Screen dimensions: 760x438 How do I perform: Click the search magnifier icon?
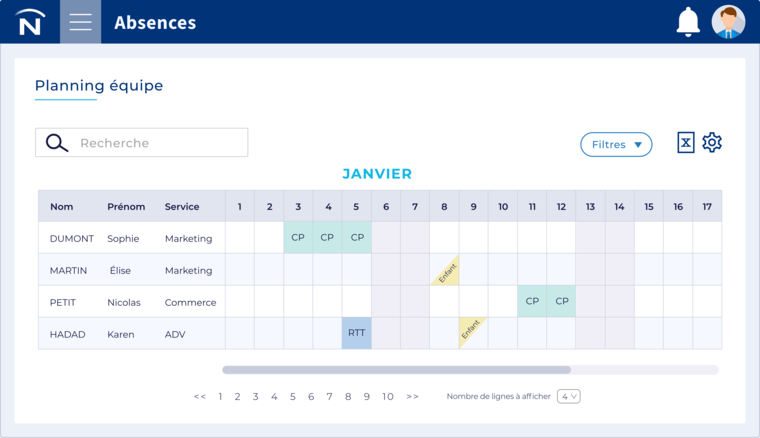[x=57, y=143]
